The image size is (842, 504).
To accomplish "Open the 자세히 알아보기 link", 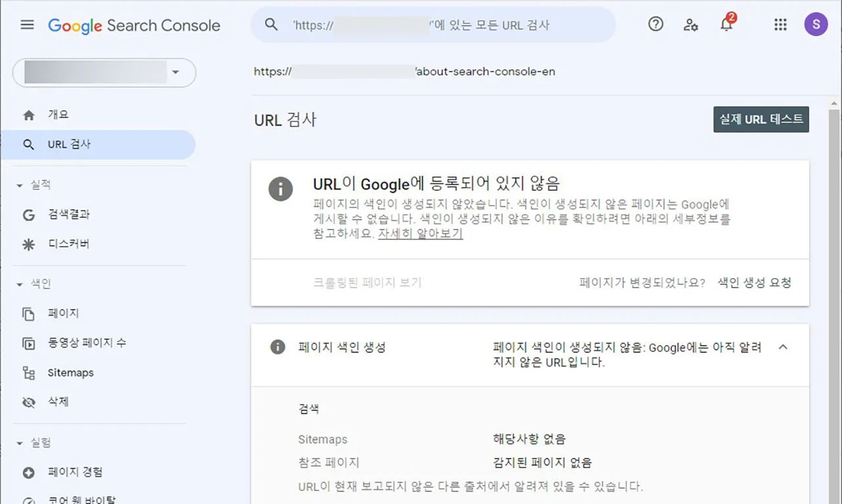I will click(x=421, y=234).
